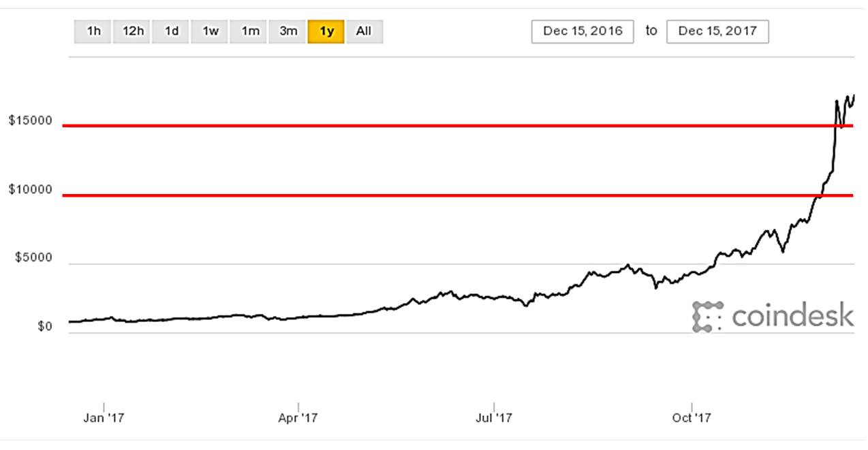Viewport: 868px width, 450px height.
Task: Click the coindesk watermark text
Action: (x=792, y=316)
